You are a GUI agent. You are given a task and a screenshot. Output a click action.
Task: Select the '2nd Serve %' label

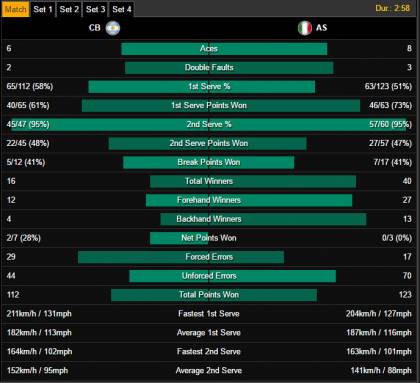click(x=209, y=124)
